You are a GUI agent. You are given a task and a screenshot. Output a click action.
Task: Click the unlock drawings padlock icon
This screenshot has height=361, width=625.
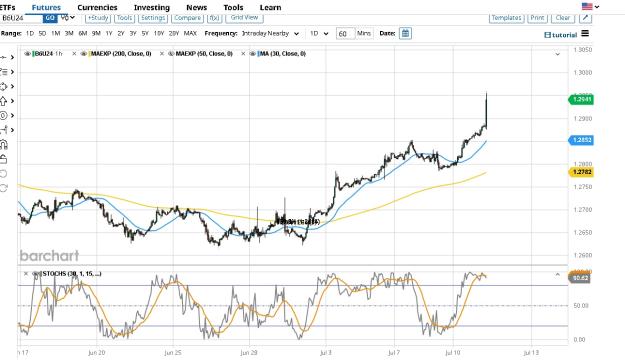pyautogui.click(x=4, y=159)
